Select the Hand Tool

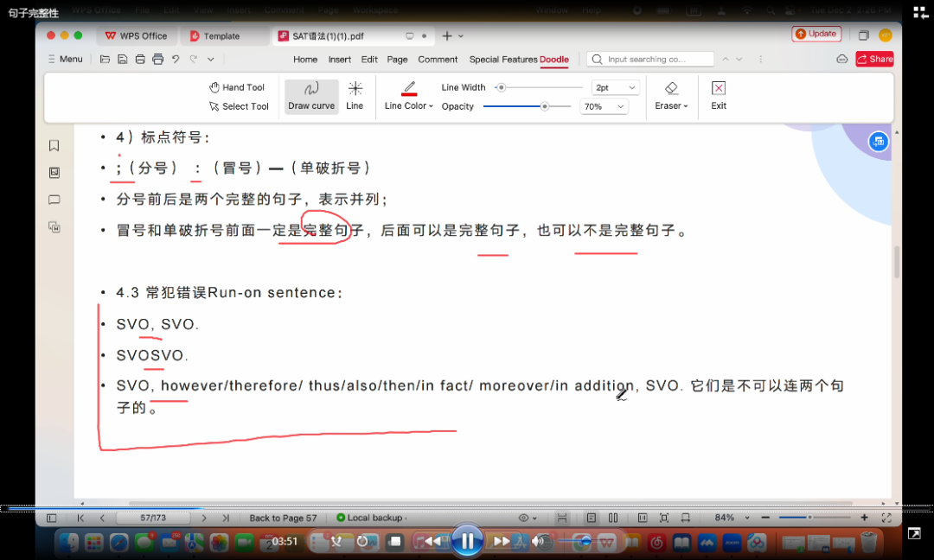237,87
